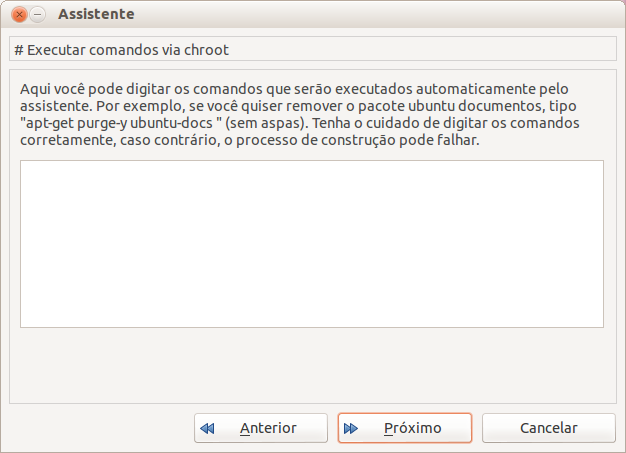Viewport: 626px width, 453px height.
Task: Click the double-arrow forward icon on Próximo
Action: pyautogui.click(x=351, y=428)
